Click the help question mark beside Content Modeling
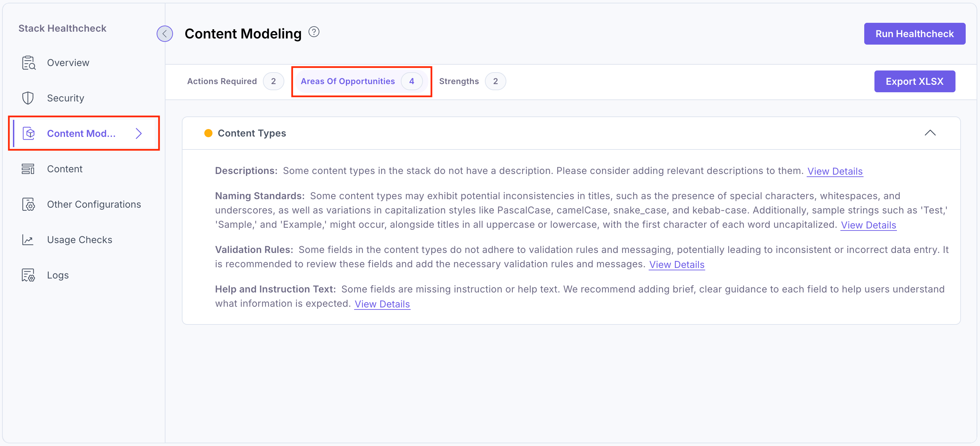The image size is (980, 446). point(314,32)
